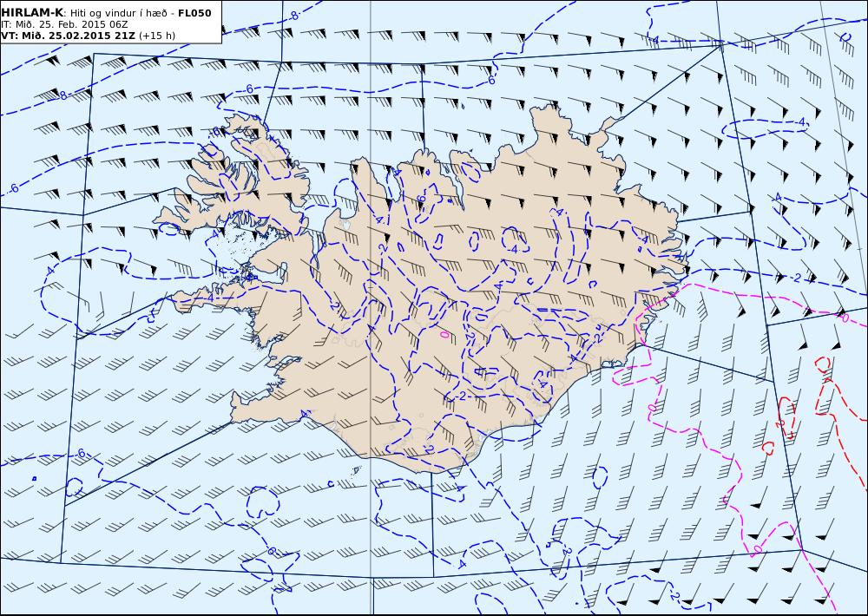Click the IT: Mið. 25. Feb. 2015 06Z line
This screenshot has height=616, width=868.
(x=64, y=25)
